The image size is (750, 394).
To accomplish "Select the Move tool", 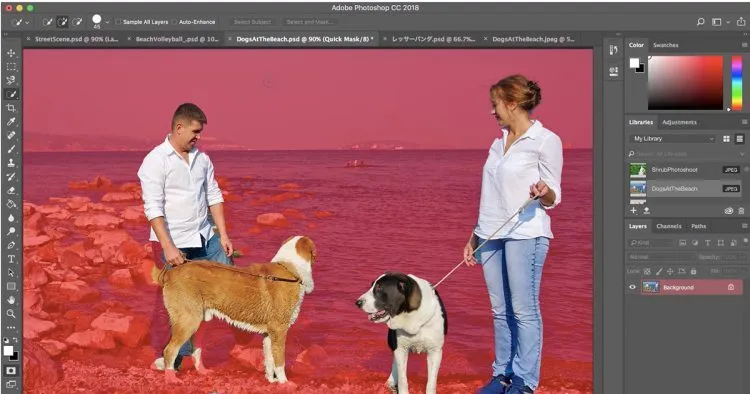I will (11, 53).
